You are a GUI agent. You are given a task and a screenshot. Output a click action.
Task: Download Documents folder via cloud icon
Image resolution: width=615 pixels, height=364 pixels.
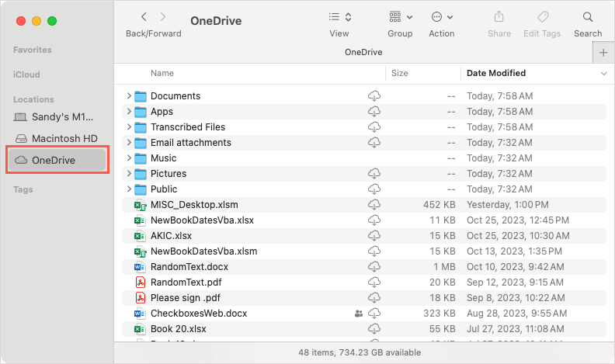click(374, 96)
